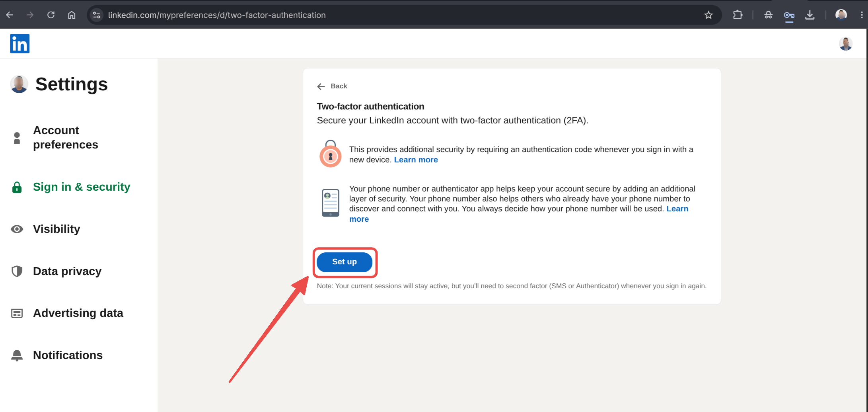
Task: Open the extensions puzzle icon
Action: [x=738, y=15]
